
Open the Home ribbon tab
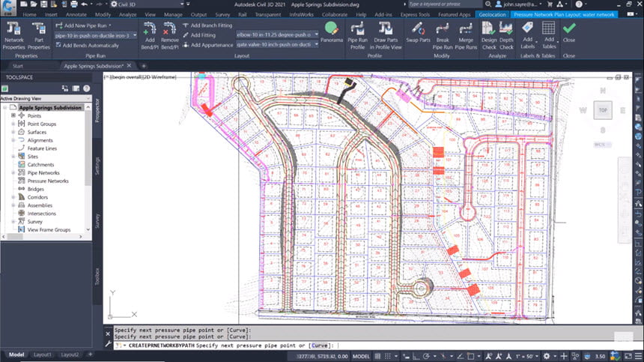pyautogui.click(x=29, y=14)
